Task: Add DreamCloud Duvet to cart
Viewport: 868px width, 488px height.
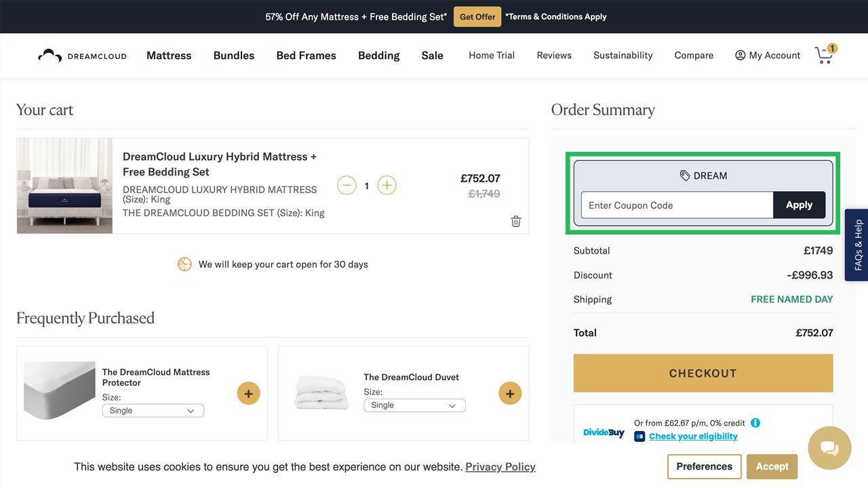Action: (x=510, y=393)
